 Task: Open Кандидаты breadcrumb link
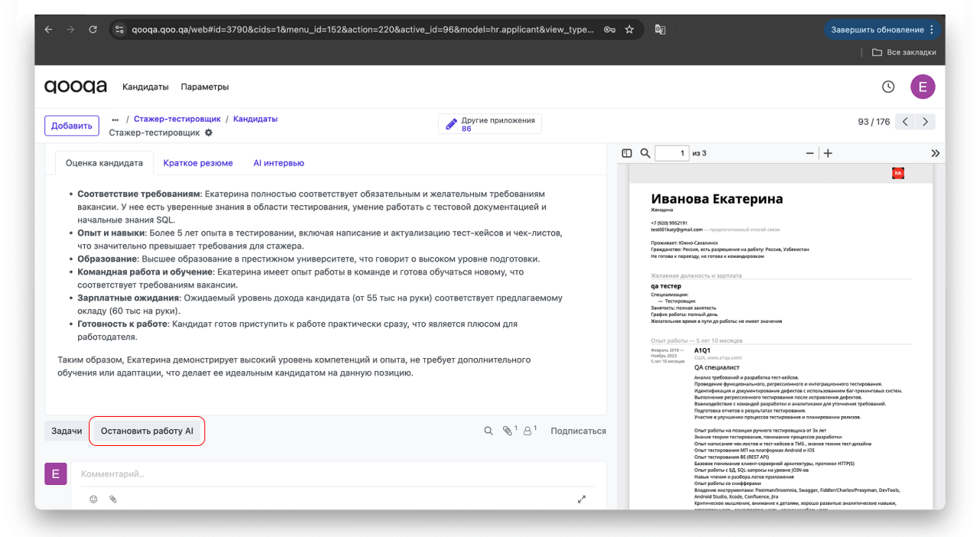point(256,119)
